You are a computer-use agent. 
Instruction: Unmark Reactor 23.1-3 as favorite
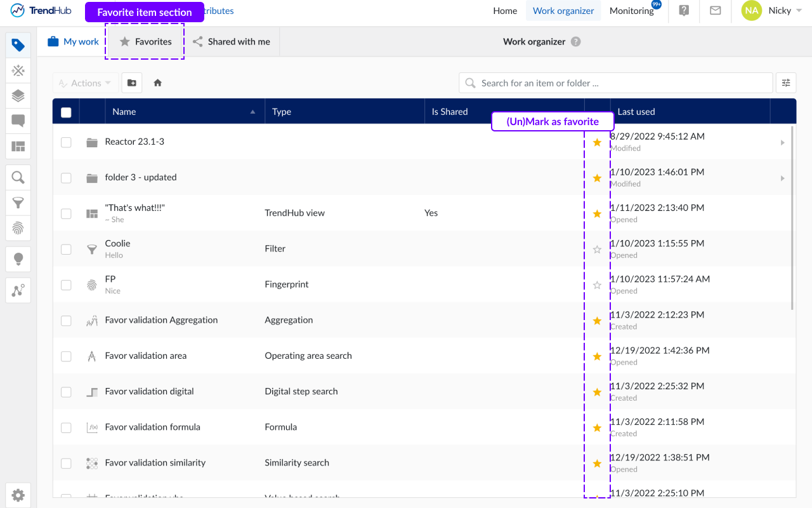point(597,142)
